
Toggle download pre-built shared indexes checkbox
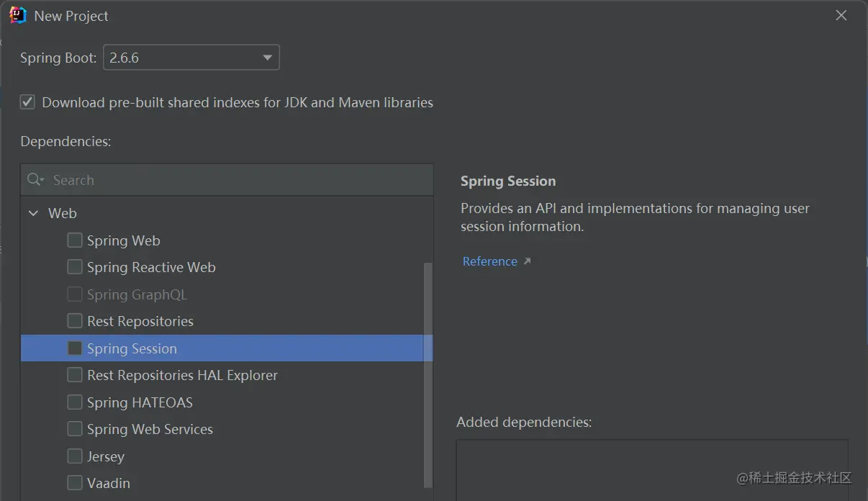[27, 102]
